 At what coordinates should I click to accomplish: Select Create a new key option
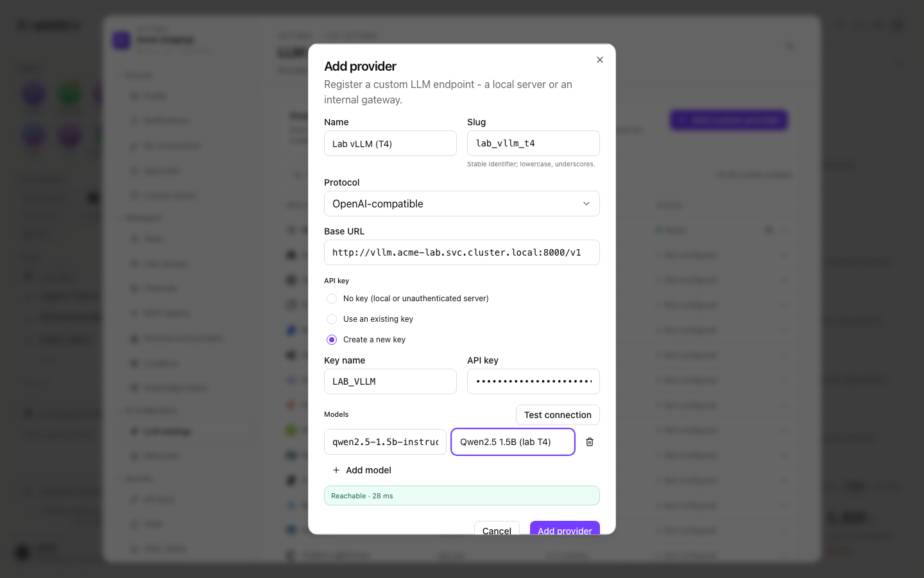click(x=332, y=340)
